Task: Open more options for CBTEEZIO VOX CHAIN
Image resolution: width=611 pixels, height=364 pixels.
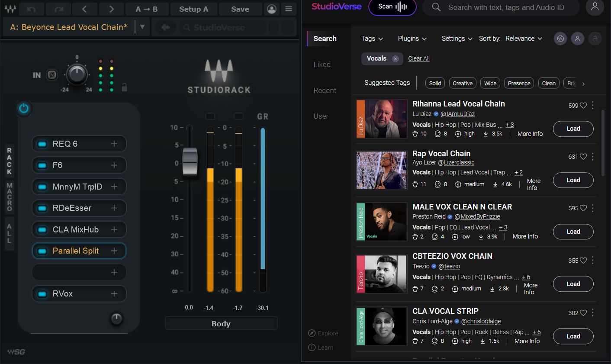Action: pyautogui.click(x=592, y=260)
